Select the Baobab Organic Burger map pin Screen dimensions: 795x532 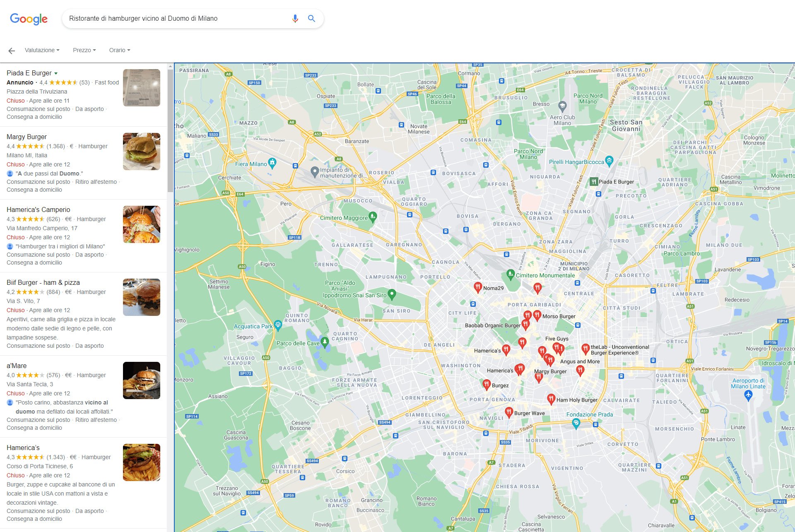[x=525, y=324]
